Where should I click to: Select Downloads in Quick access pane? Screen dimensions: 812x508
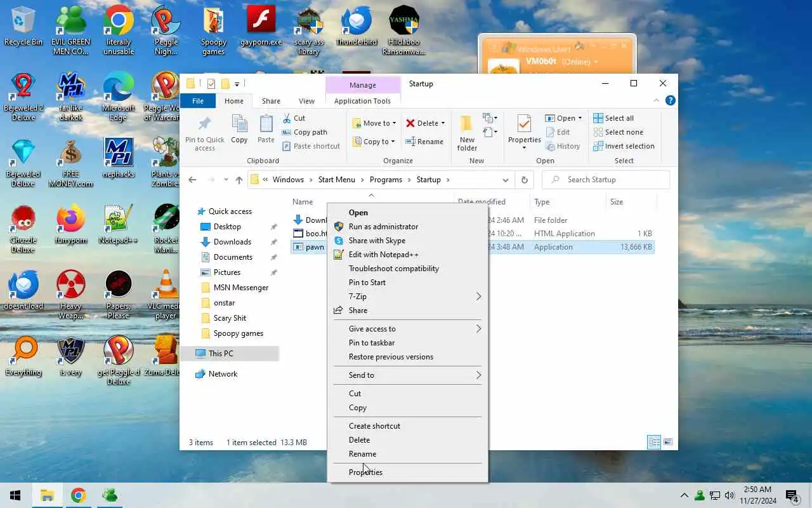(x=232, y=242)
